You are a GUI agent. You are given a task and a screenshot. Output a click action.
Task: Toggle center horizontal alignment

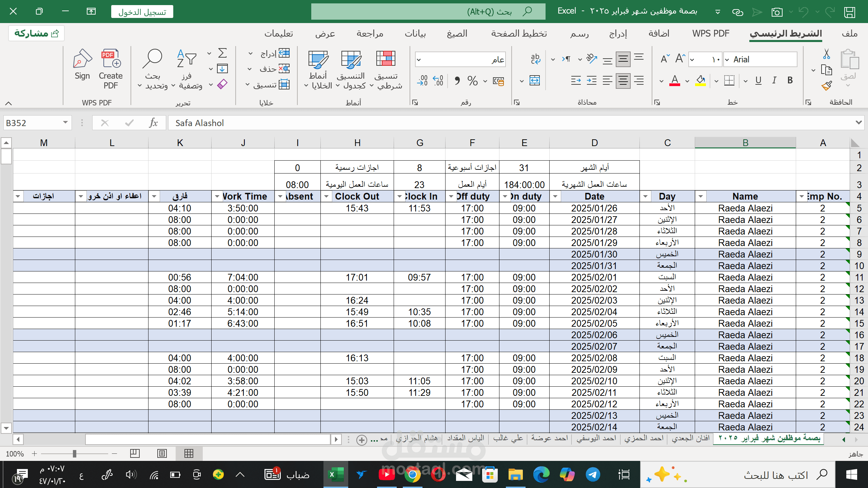[x=623, y=81]
